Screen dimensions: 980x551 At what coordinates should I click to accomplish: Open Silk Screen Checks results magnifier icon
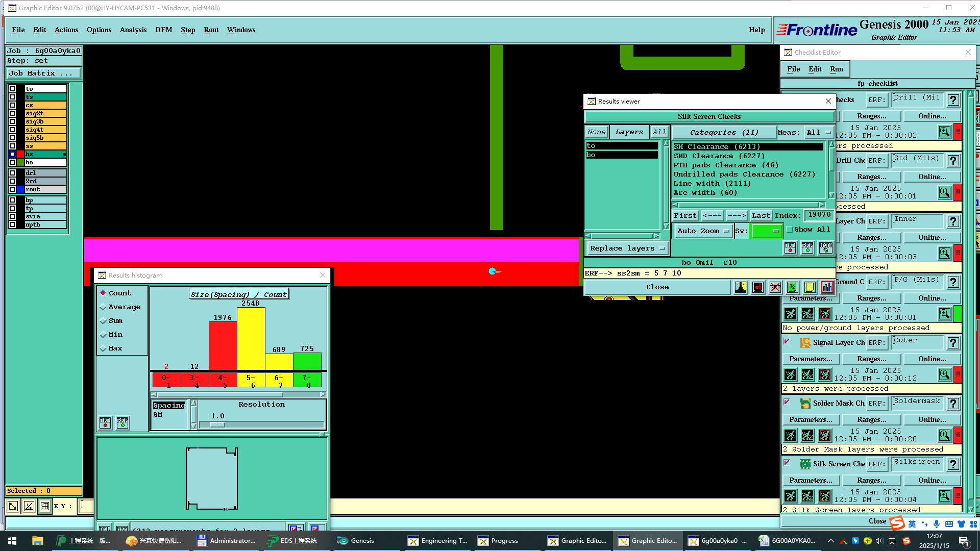pos(945,495)
